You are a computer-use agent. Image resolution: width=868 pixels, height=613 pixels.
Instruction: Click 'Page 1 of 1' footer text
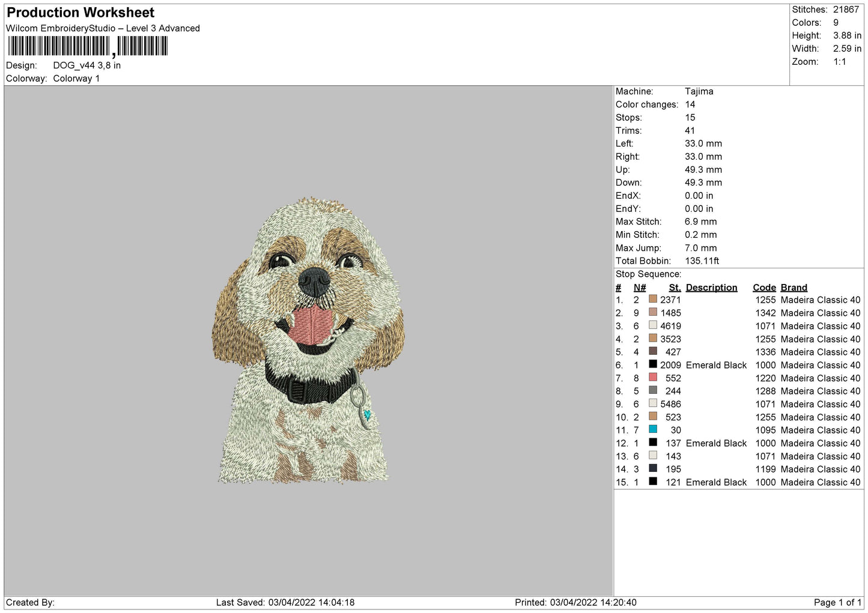pyautogui.click(x=837, y=602)
